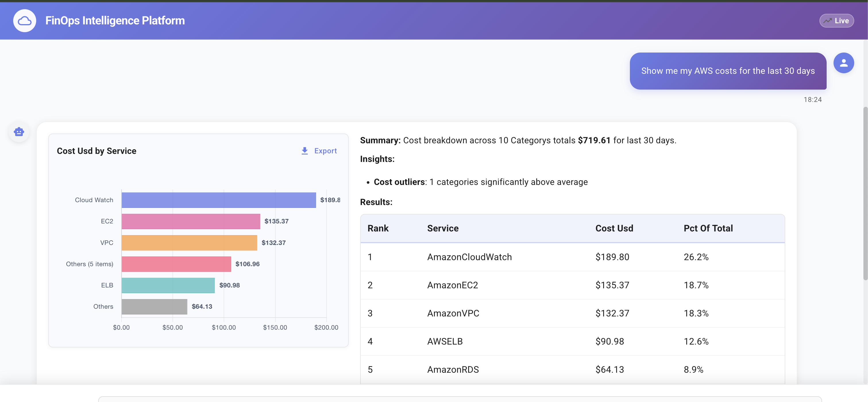Viewport: 868px width, 402px height.
Task: Click the 26.2% percentage cell
Action: pyautogui.click(x=696, y=257)
